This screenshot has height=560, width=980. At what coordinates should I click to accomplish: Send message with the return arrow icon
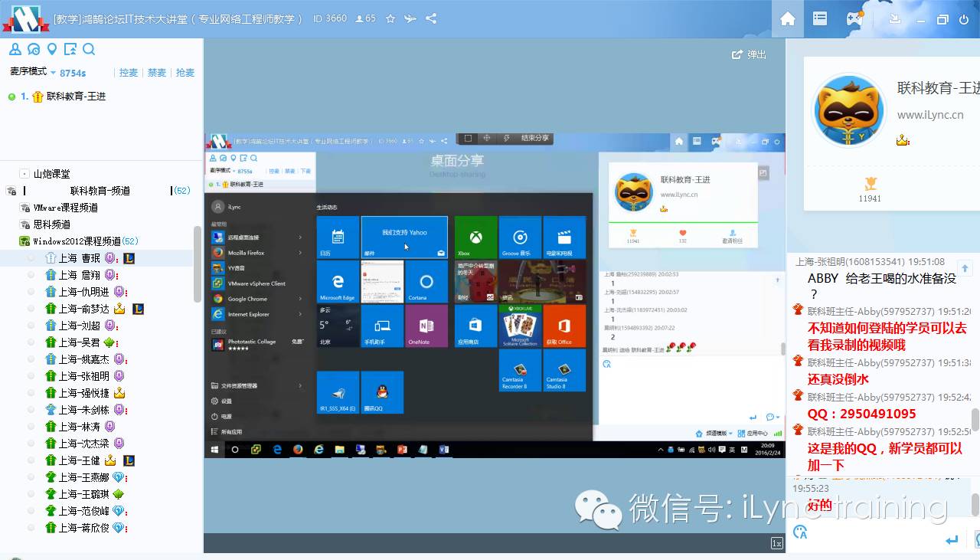[952, 540]
